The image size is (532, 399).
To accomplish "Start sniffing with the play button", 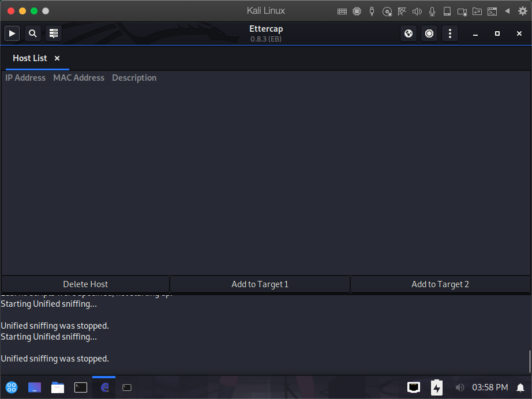I will tap(12, 33).
